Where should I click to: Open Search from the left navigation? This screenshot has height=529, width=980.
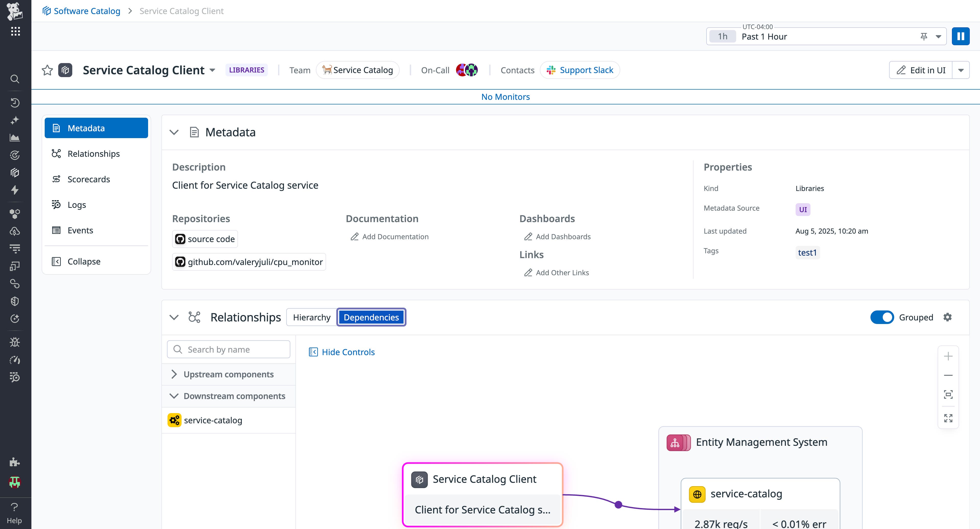coord(15,79)
